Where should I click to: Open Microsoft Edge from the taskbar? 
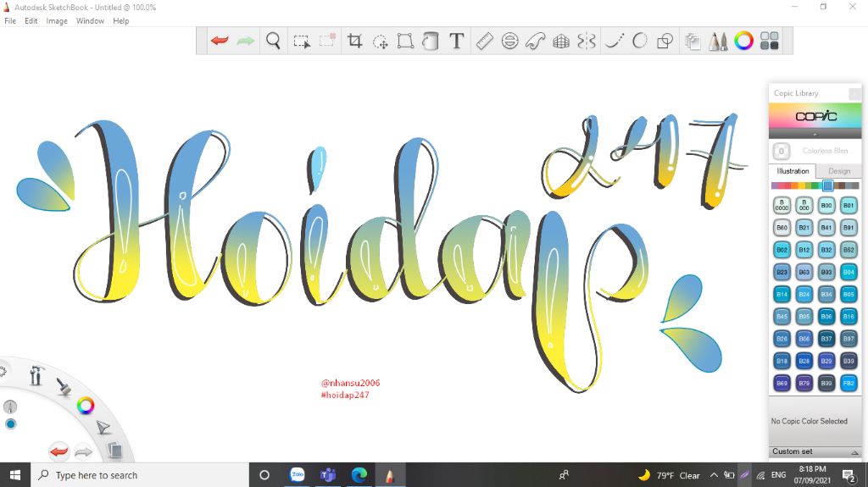(359, 475)
